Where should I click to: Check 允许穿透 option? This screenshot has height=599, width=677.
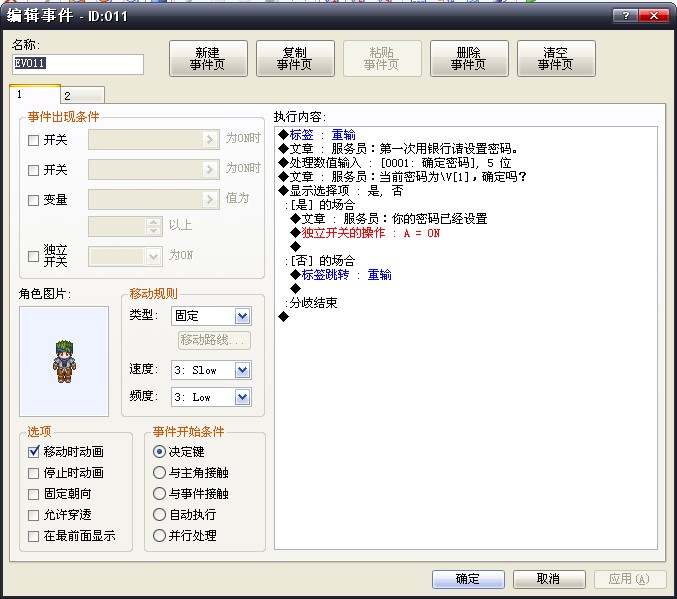point(33,515)
